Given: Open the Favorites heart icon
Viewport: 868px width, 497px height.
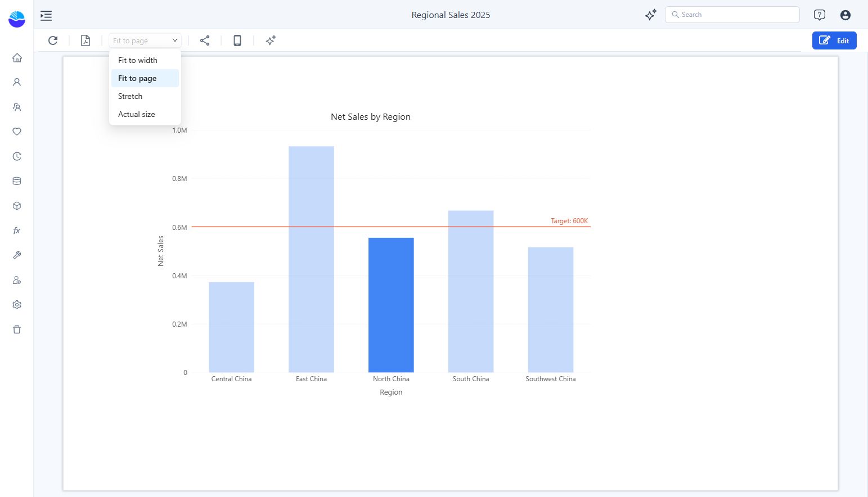Looking at the screenshot, I should 17,132.
